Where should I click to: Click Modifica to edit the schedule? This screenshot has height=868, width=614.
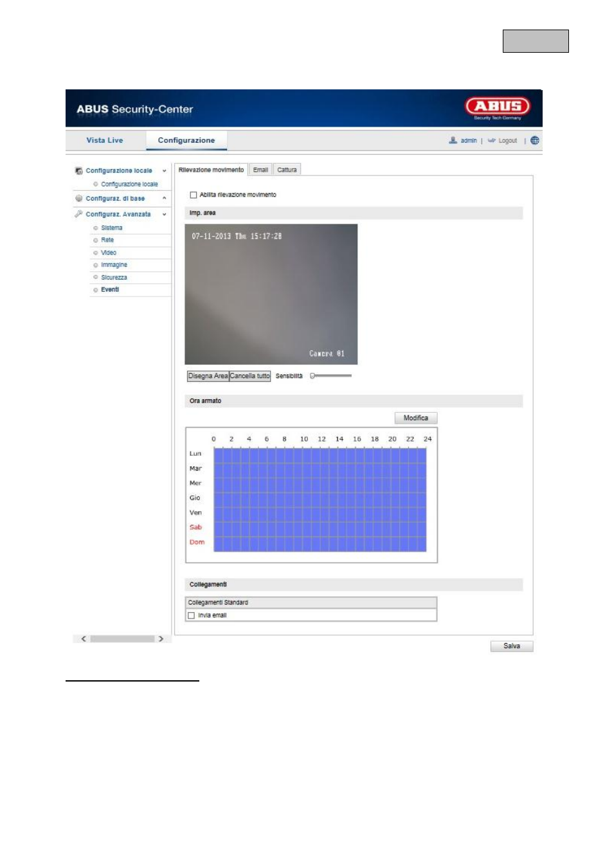(x=416, y=418)
